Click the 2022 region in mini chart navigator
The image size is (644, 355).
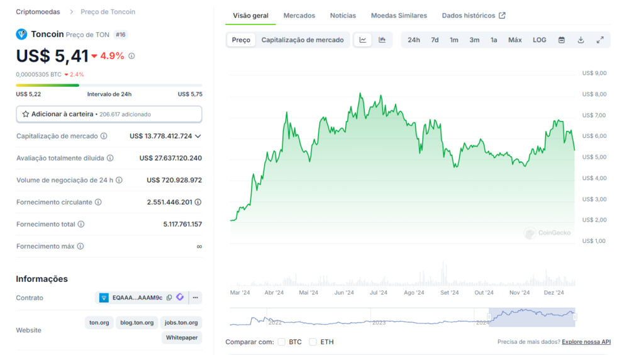[275, 322]
